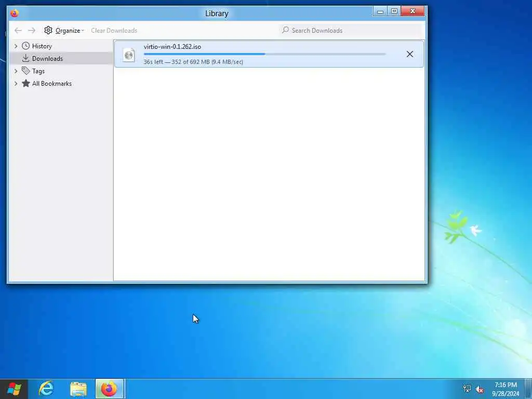Click the muted volume tray icon
The height and width of the screenshot is (399, 532).
click(x=480, y=390)
